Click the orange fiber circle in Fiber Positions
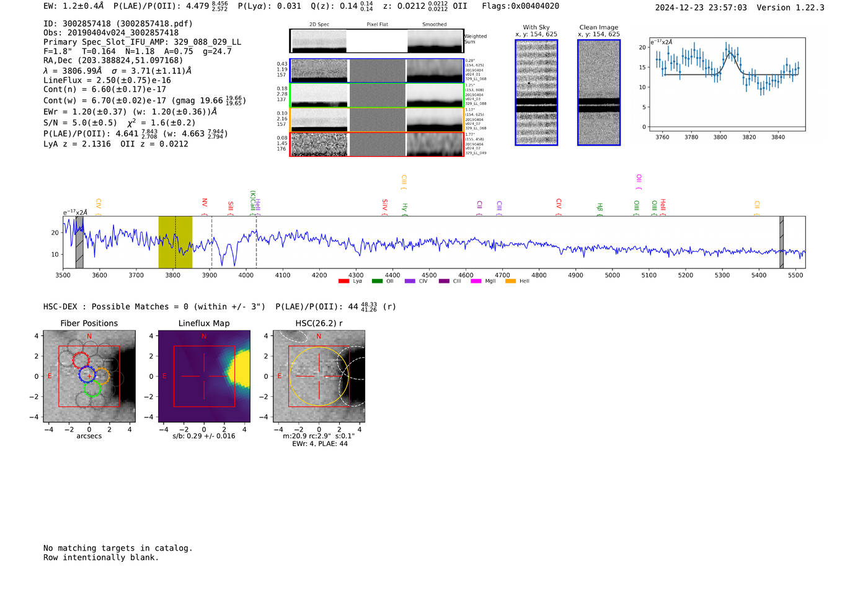This screenshot has height=591, width=868. [x=102, y=376]
